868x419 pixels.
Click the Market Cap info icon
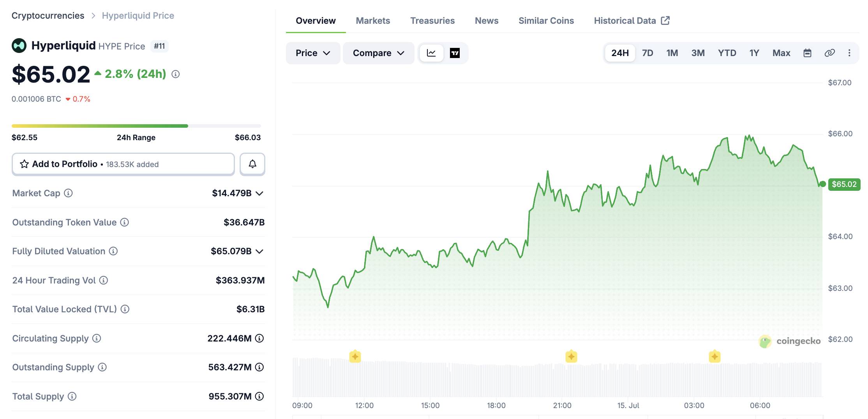tap(68, 193)
